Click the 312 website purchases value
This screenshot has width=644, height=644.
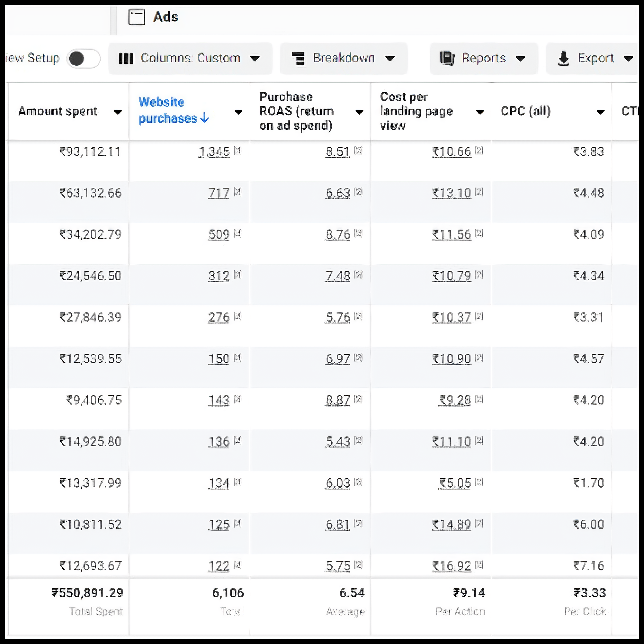coord(219,276)
